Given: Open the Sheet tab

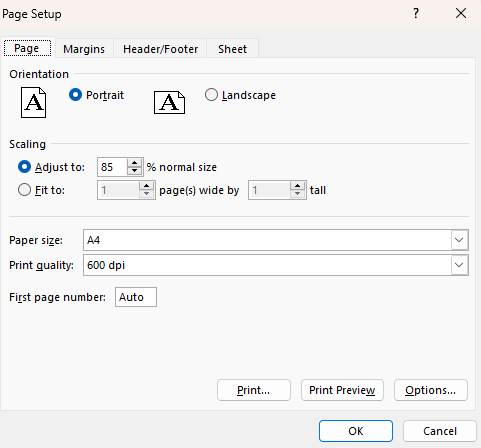Looking at the screenshot, I should coord(232,49).
